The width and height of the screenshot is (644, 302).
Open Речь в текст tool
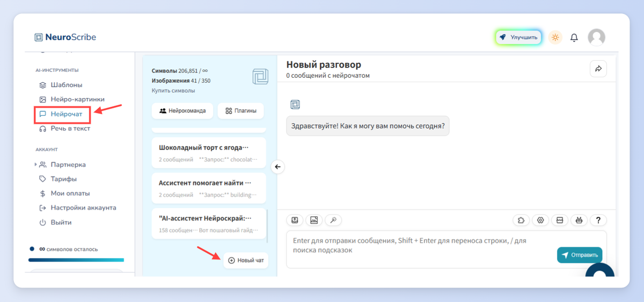(x=64, y=128)
